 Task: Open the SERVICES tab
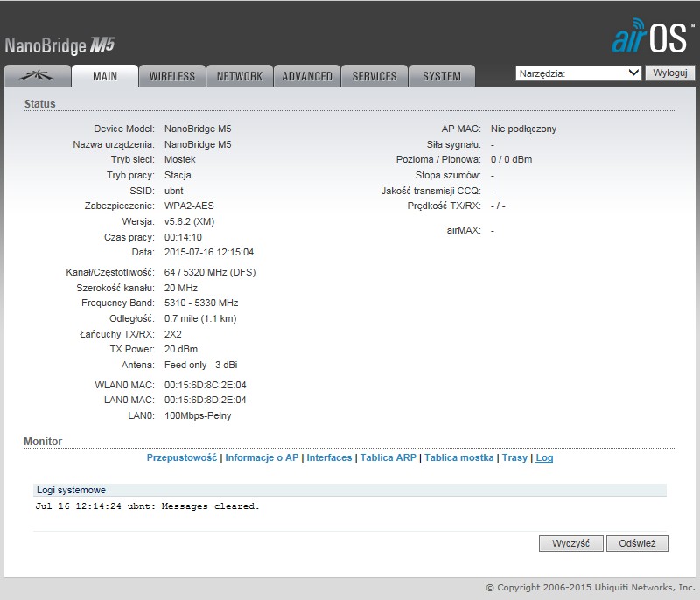(374, 76)
